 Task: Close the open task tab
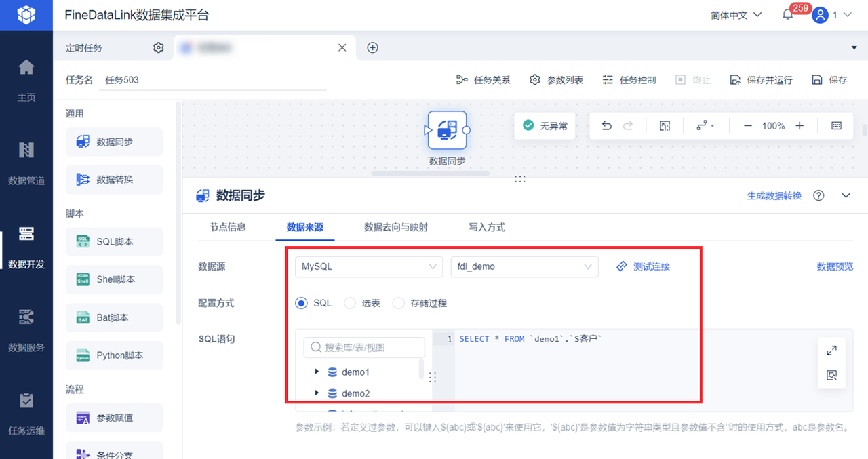[x=342, y=47]
